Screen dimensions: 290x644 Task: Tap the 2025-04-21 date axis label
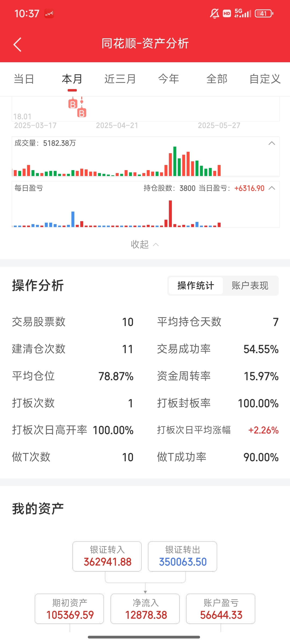(x=117, y=126)
